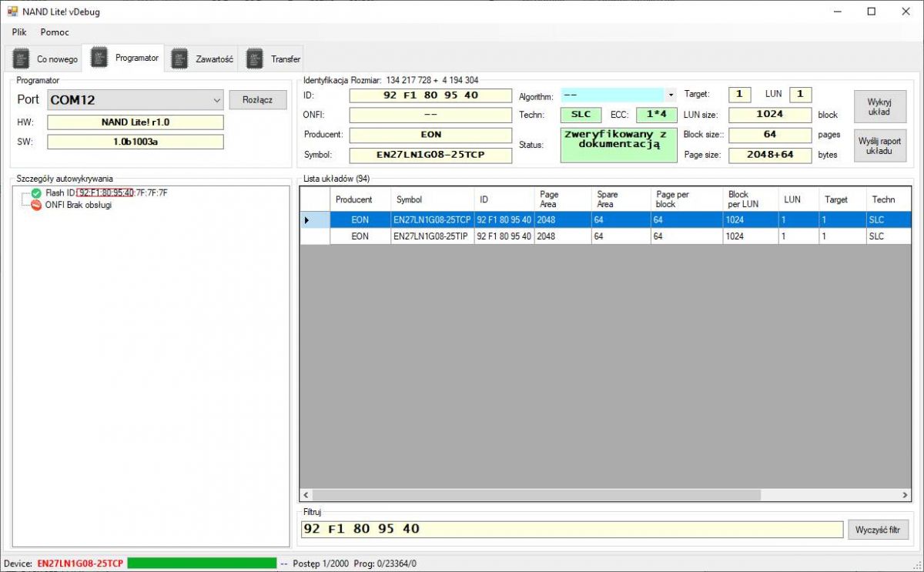This screenshot has height=572, width=924.
Task: Click the LUN field next to Target
Action: [800, 95]
